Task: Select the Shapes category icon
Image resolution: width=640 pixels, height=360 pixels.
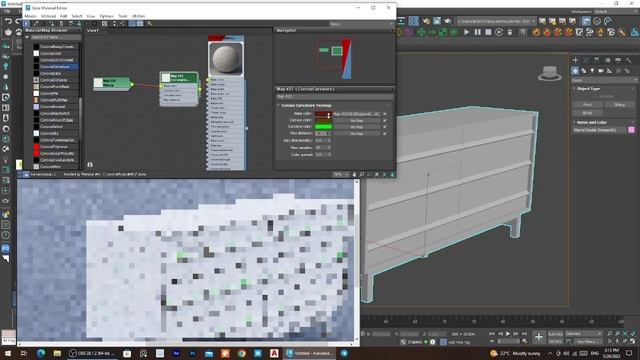Action: click(x=584, y=71)
